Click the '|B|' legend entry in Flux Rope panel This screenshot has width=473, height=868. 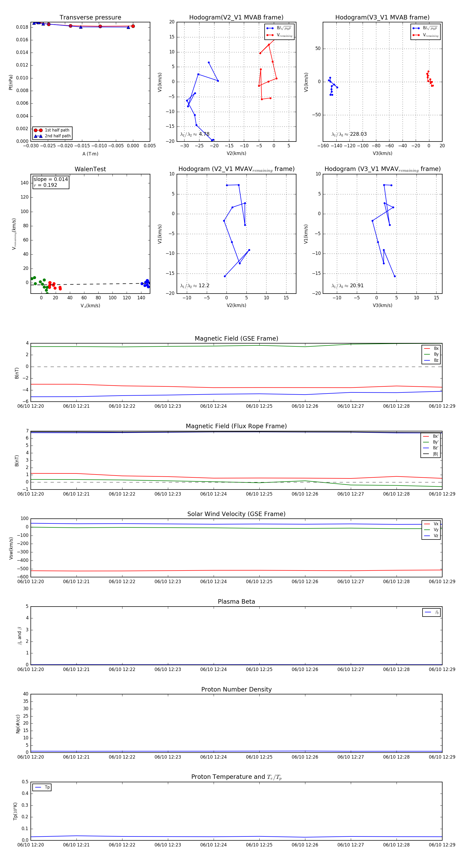(x=431, y=454)
